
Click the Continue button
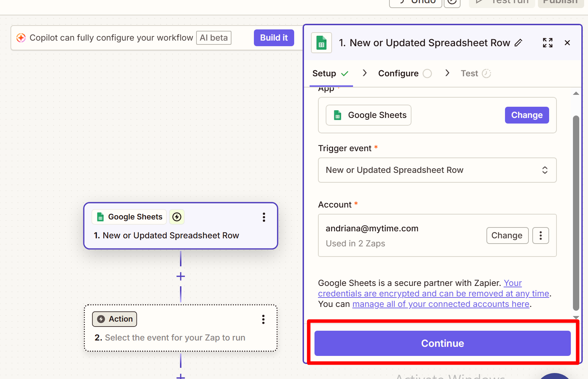[x=443, y=343]
